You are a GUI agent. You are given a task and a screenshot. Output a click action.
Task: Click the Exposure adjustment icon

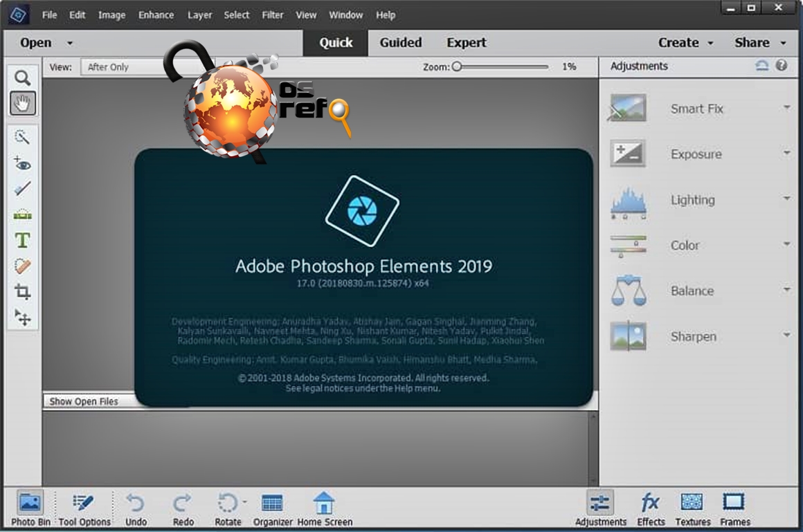(x=628, y=154)
